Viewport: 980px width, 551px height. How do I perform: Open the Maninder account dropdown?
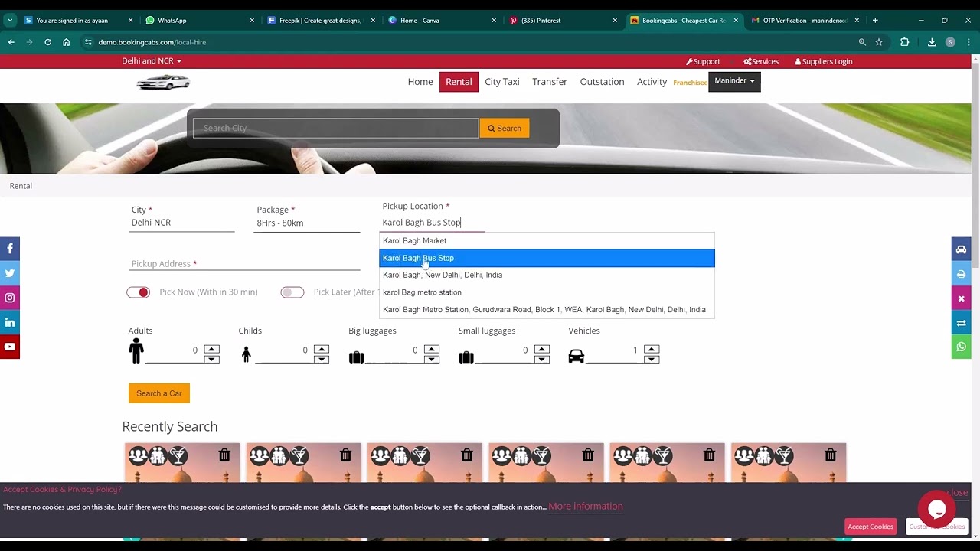coord(734,81)
